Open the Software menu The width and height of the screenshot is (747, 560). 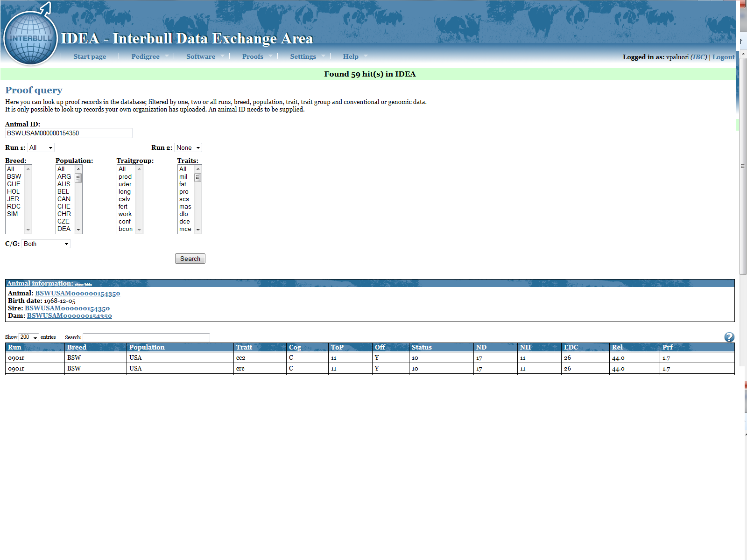point(201,56)
